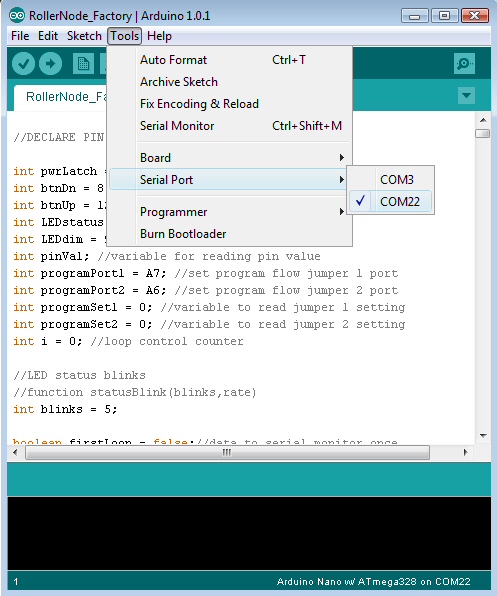Viewport: 497px width, 596px height.
Task: Click 'int programPort2 = A6;' code line
Action: click(x=206, y=290)
